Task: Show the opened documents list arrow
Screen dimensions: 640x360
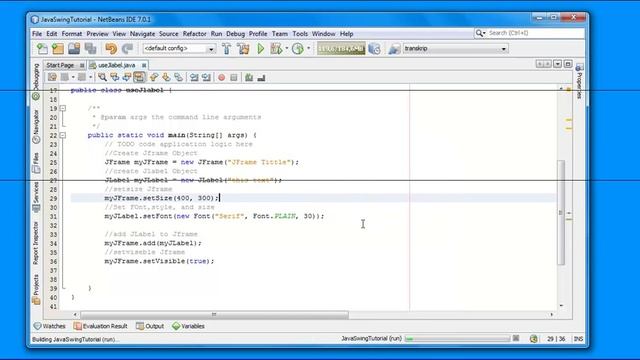Action: 557,64
